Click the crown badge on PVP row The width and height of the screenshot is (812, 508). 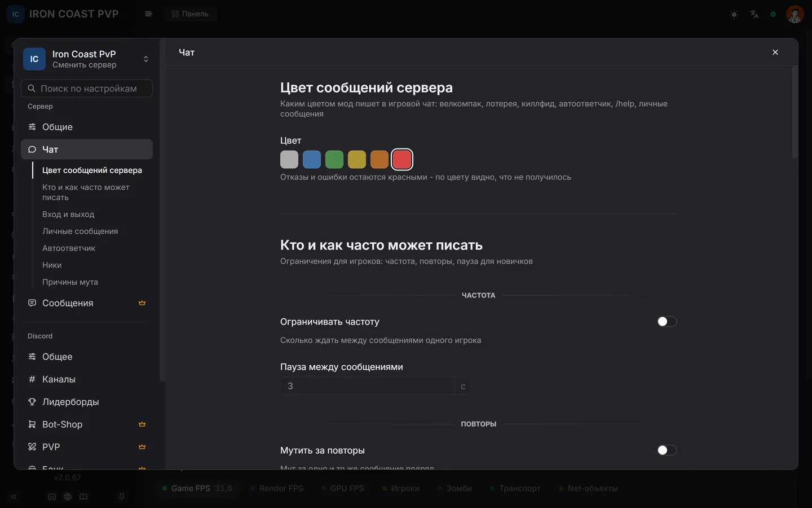[x=142, y=447]
